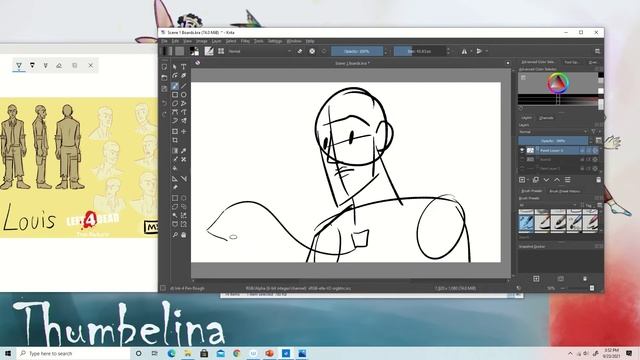Select the Bezier Curve tool
Screen dimensions: 640x360
pos(175,112)
